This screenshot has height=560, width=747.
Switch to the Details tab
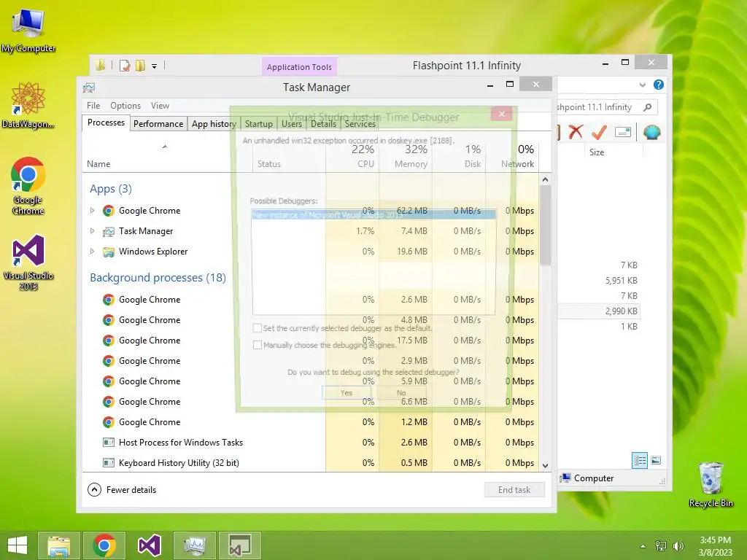[323, 124]
